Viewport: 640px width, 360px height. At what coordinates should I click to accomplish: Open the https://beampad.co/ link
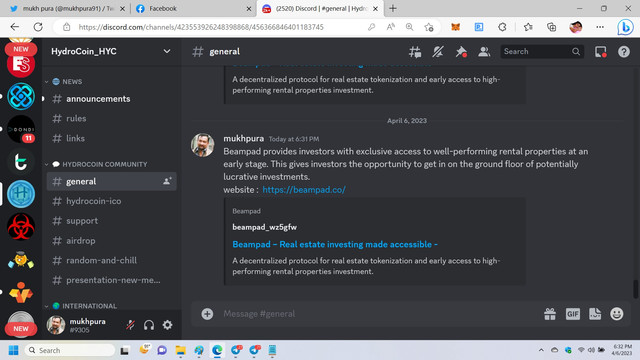[x=304, y=189]
